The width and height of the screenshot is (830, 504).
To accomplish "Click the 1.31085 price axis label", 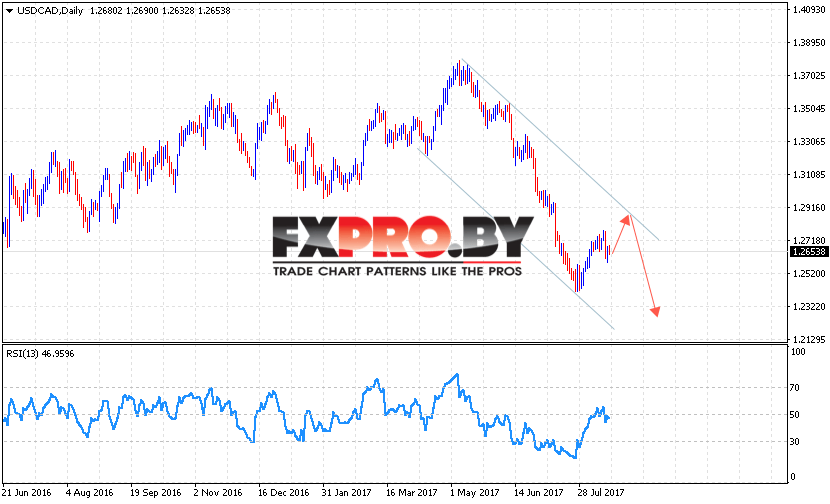I will click(x=809, y=174).
